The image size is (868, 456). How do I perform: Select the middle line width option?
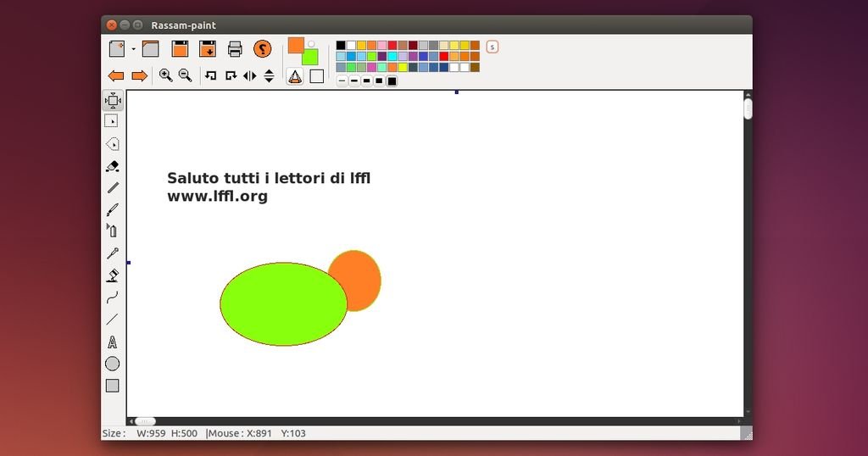point(366,81)
